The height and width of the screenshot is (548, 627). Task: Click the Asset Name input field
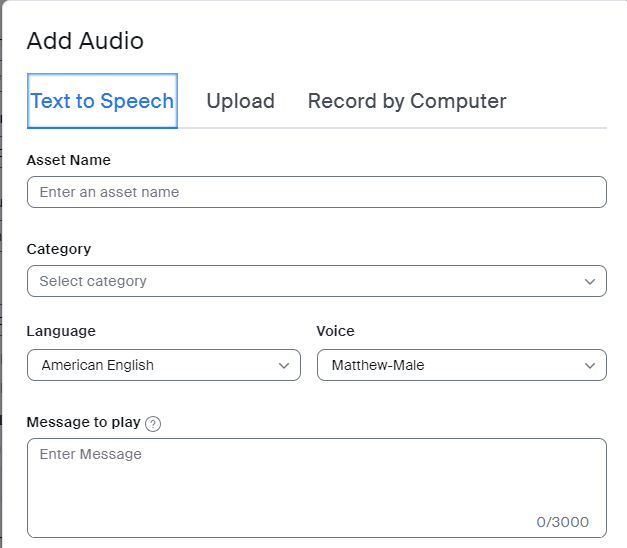coord(317,192)
